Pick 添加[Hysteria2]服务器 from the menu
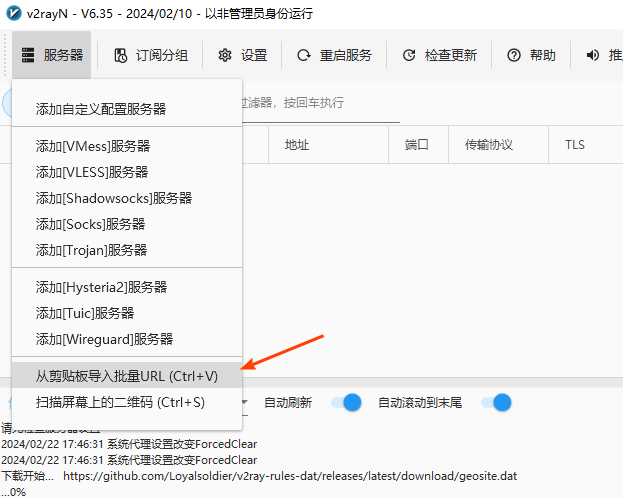 coord(101,287)
